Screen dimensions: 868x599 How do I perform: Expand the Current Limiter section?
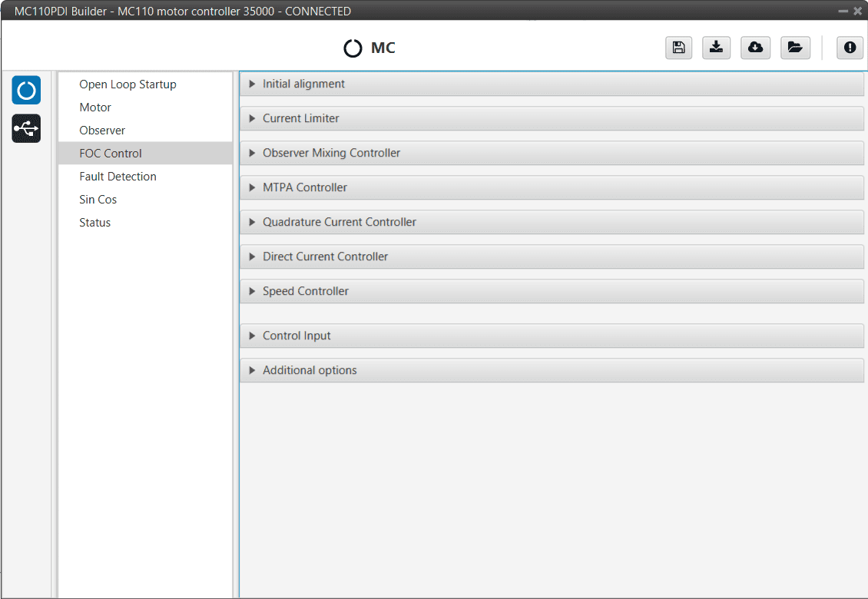(552, 118)
